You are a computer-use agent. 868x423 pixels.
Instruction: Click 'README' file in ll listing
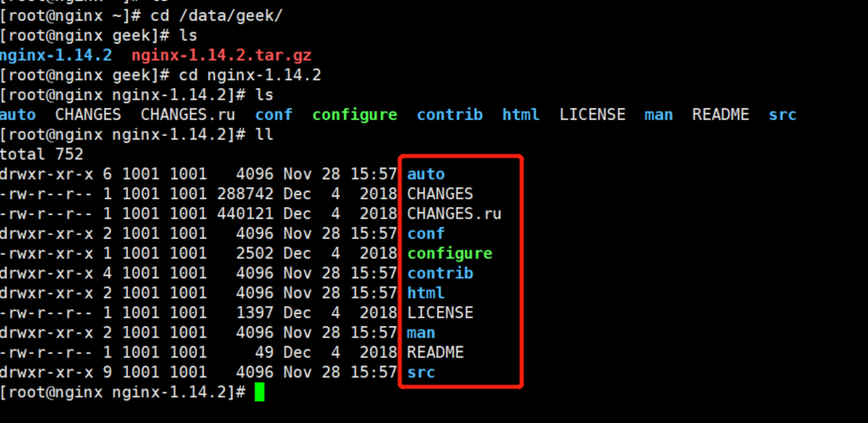click(x=435, y=353)
